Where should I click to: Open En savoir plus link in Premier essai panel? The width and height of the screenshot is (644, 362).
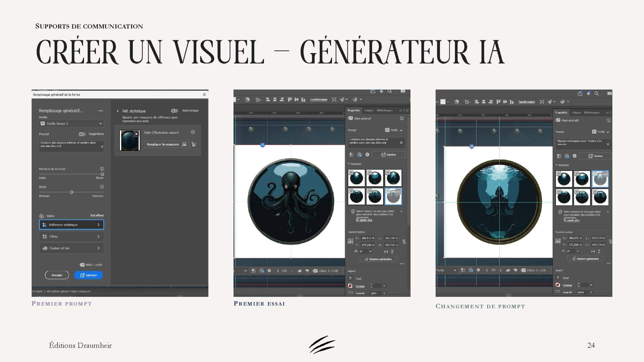coord(364,220)
